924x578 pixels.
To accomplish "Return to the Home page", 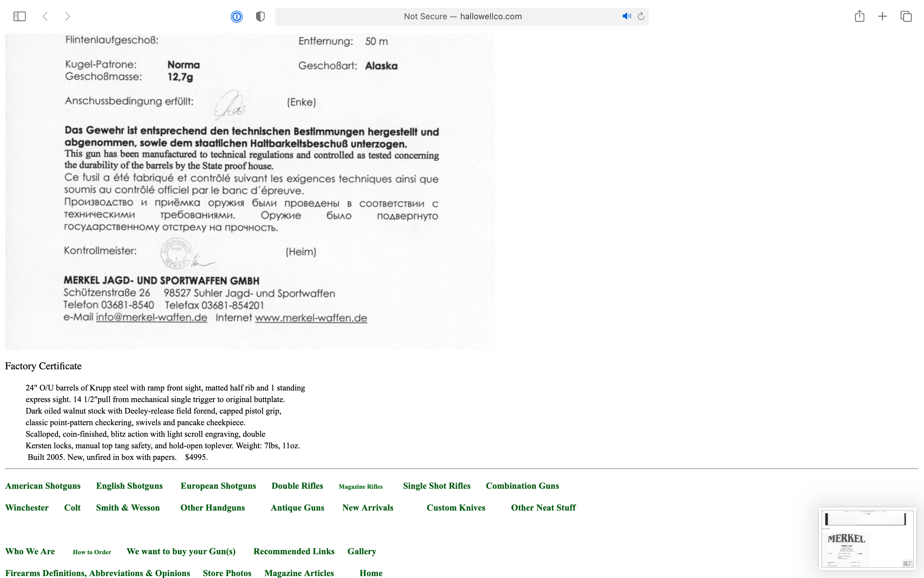I will tap(371, 573).
